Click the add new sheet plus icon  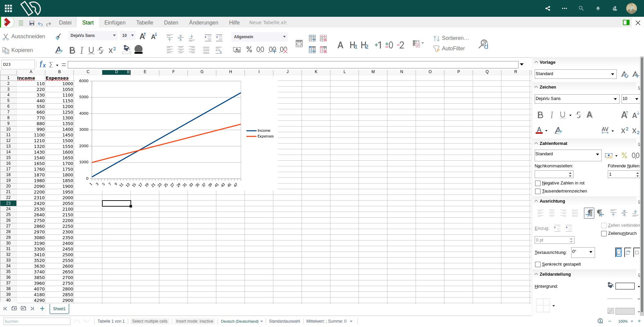click(x=42, y=309)
